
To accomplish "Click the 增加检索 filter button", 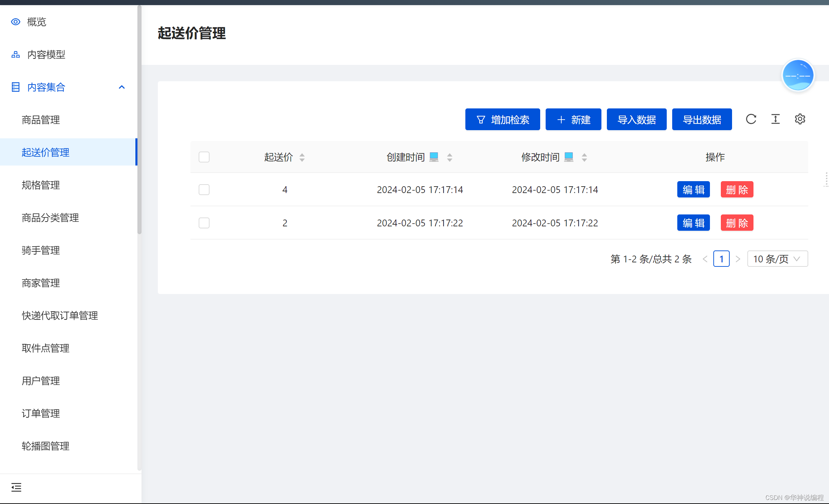I will (x=502, y=120).
